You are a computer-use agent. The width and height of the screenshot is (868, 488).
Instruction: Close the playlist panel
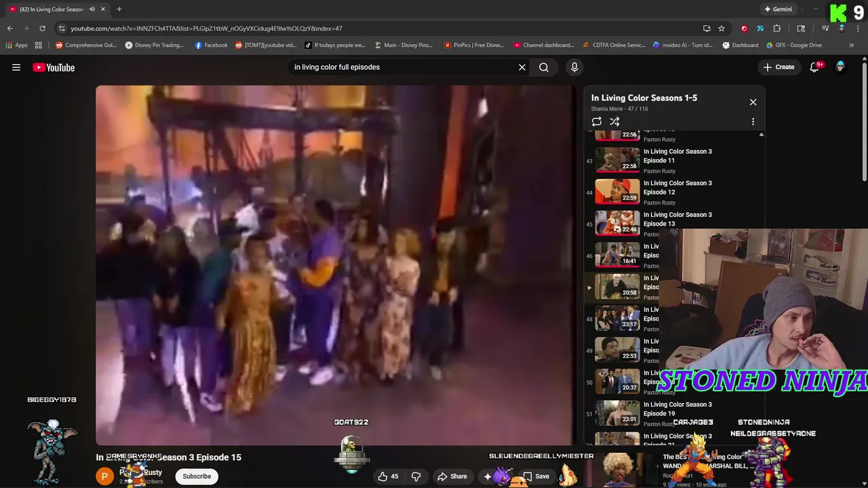point(753,102)
